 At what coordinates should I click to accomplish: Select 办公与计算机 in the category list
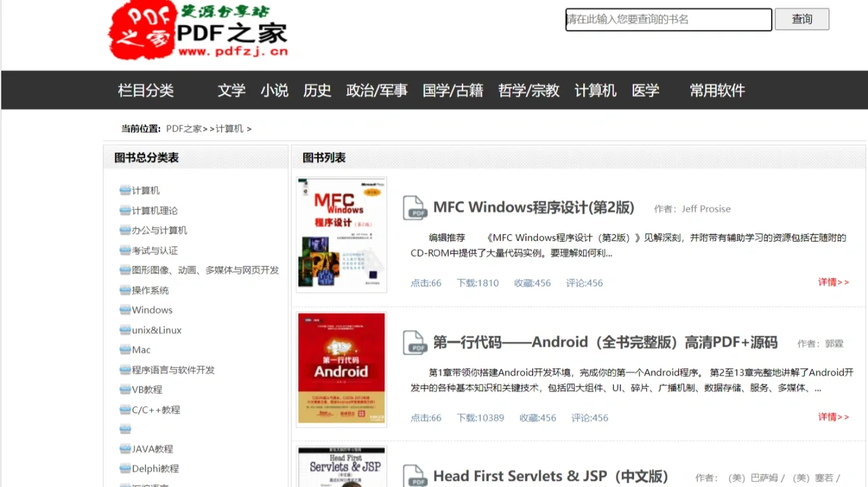(x=159, y=230)
